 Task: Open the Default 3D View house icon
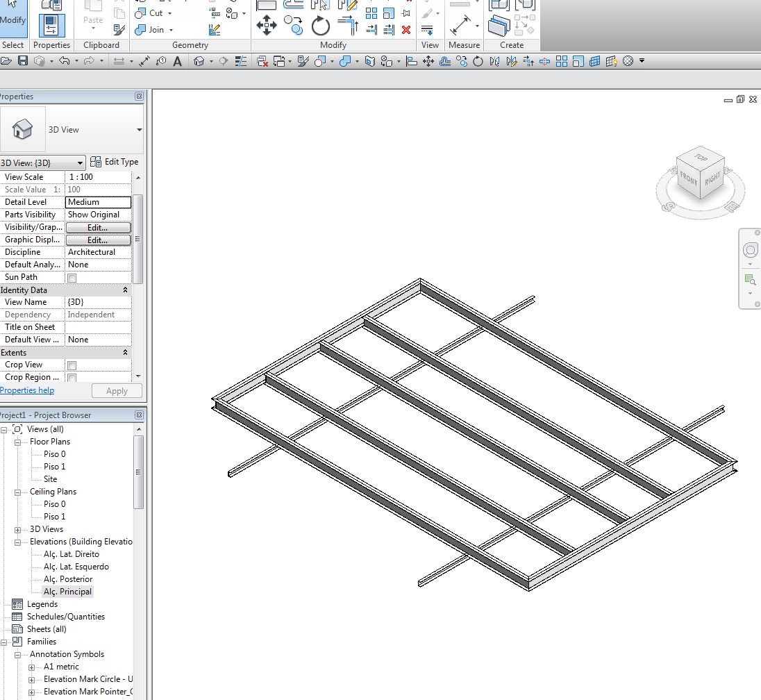[199, 61]
